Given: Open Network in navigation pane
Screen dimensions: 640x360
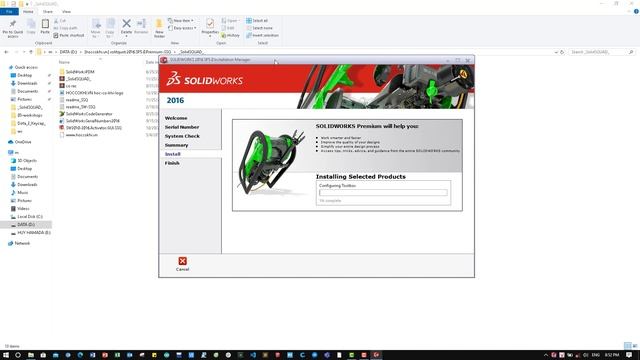Looking at the screenshot, I should (x=19, y=243).
